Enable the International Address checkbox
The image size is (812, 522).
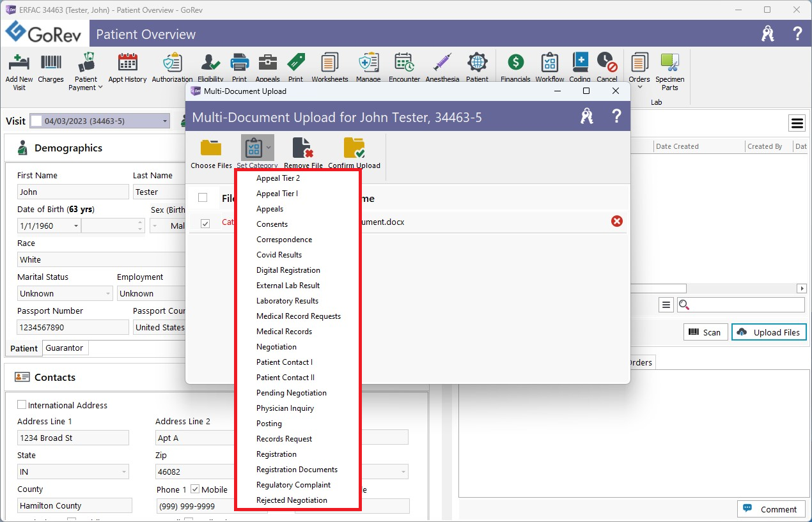point(22,405)
